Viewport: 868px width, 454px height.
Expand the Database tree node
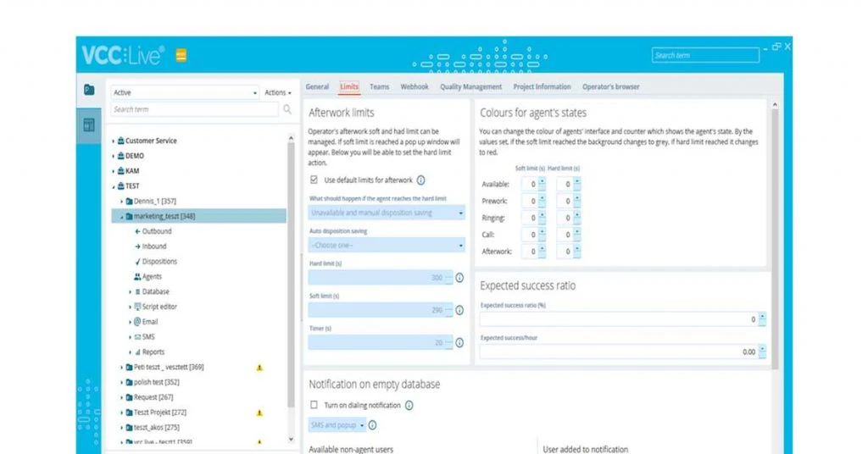(130, 292)
